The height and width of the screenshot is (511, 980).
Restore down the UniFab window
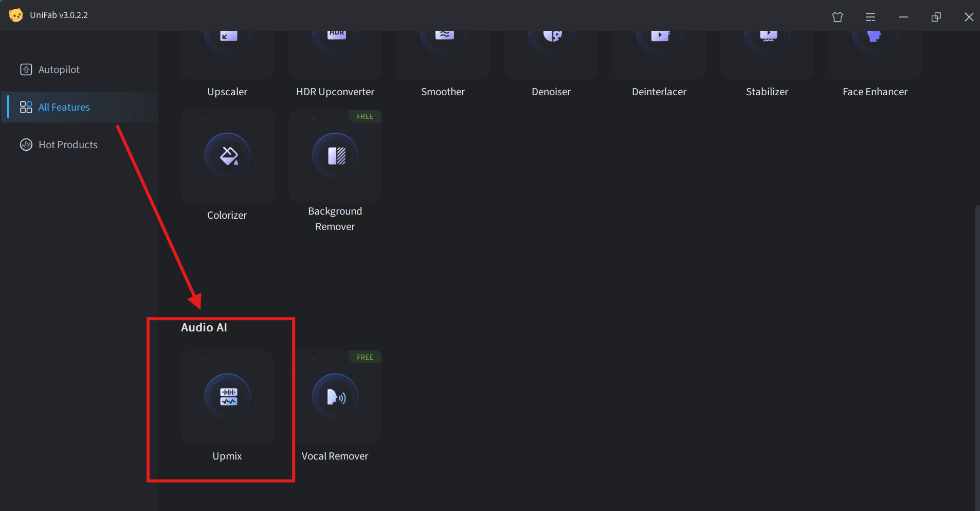point(936,17)
